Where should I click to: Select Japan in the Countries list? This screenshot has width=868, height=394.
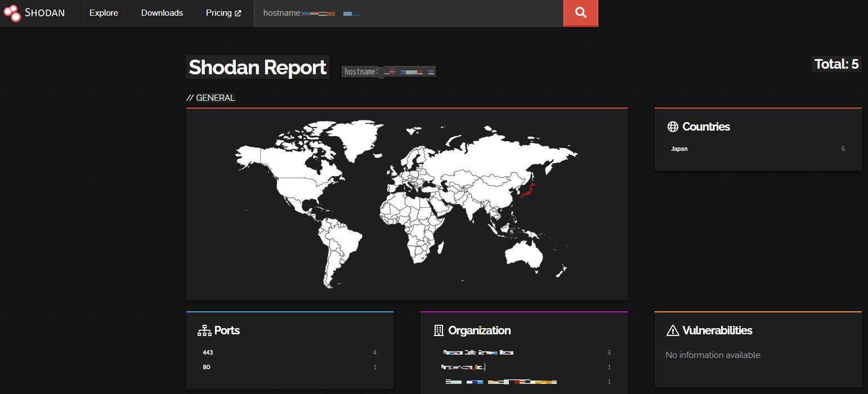679,149
